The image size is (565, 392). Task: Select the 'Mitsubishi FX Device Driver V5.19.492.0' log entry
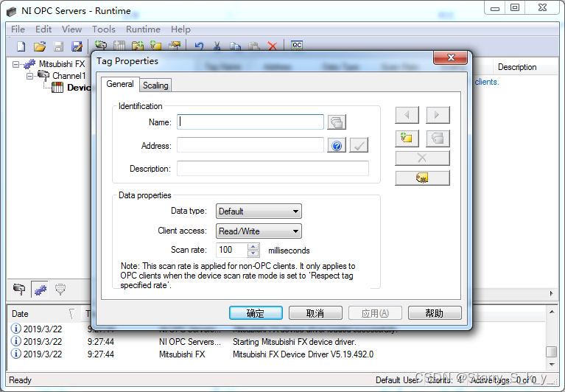303,354
